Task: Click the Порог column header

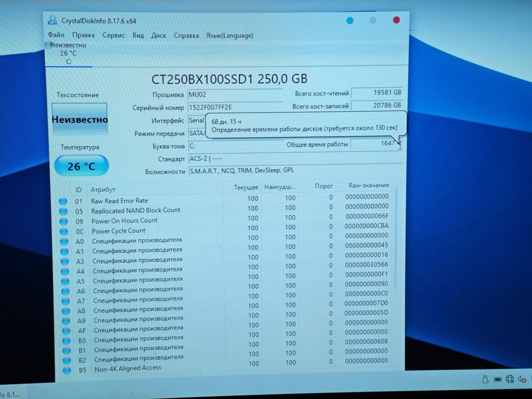Action: 324,186
